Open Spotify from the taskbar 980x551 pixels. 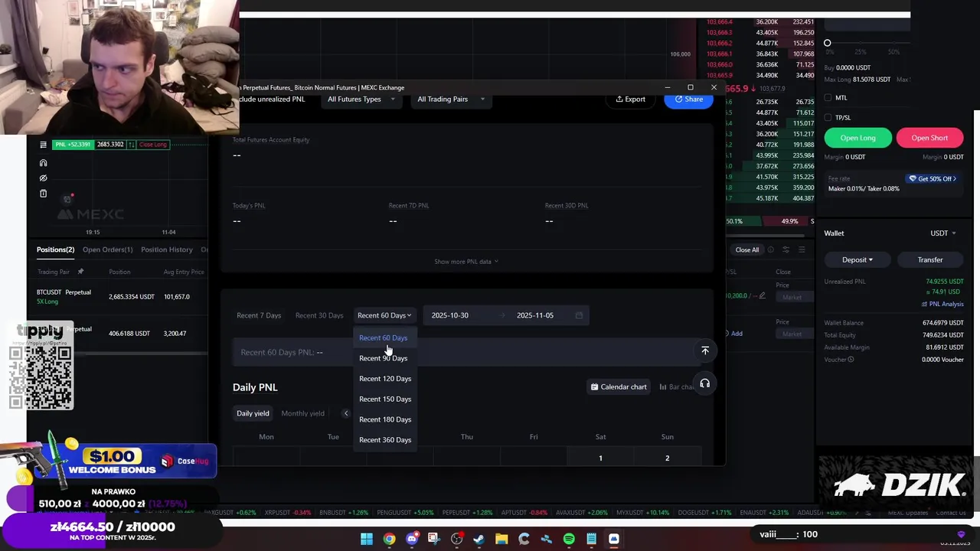(569, 539)
